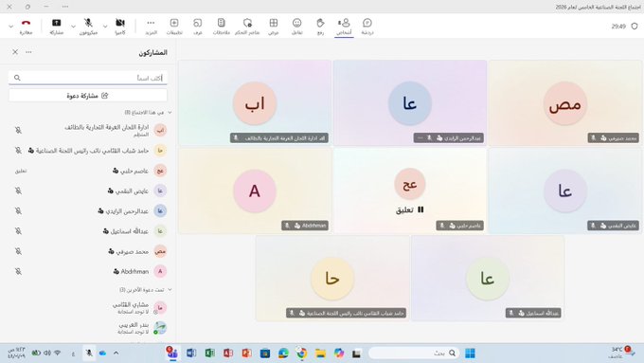Select participant عاصم حلبي in the list
This screenshot has height=363, width=644.
click(88, 171)
